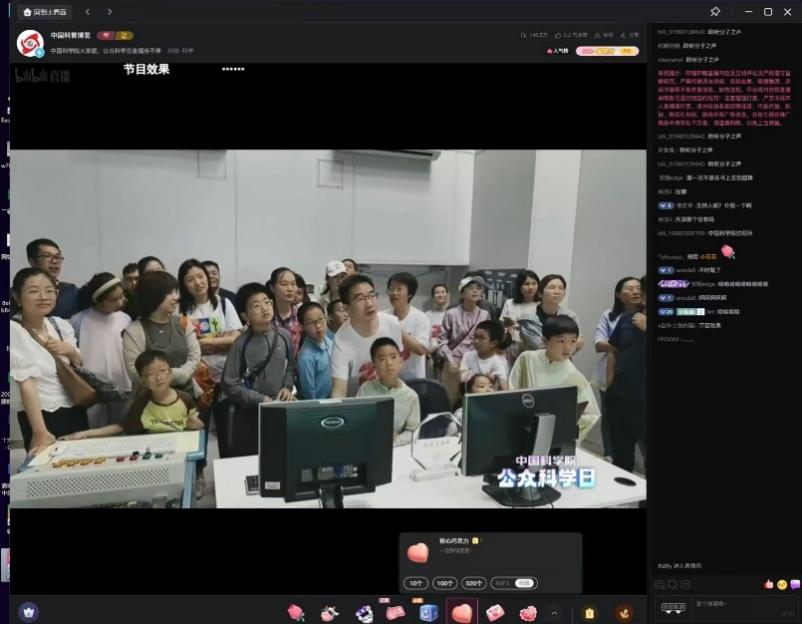Choose the pink flower bouquet gift

click(x=527, y=612)
